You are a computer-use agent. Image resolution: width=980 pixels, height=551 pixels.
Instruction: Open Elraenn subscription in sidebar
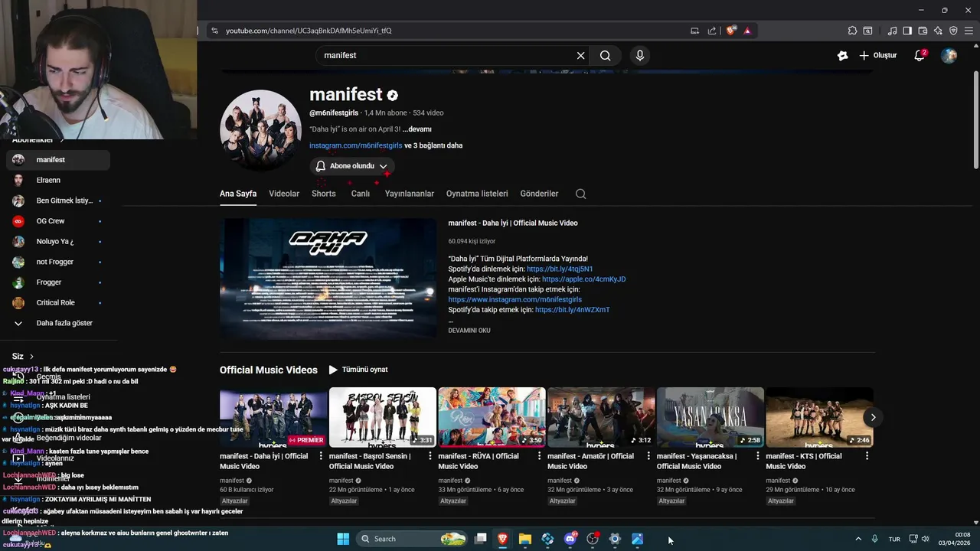coord(58,180)
